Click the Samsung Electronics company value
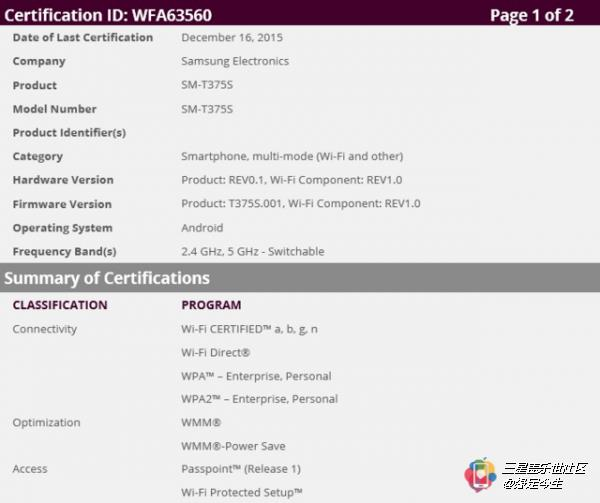 pyautogui.click(x=235, y=61)
